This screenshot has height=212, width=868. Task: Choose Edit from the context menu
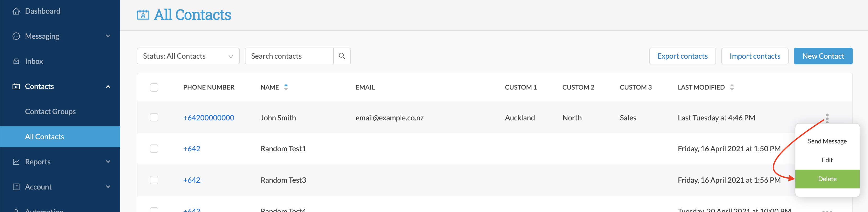827,160
